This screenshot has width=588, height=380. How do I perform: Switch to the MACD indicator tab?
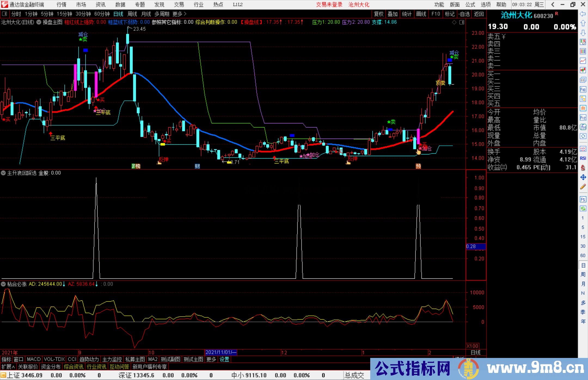coord(34,359)
